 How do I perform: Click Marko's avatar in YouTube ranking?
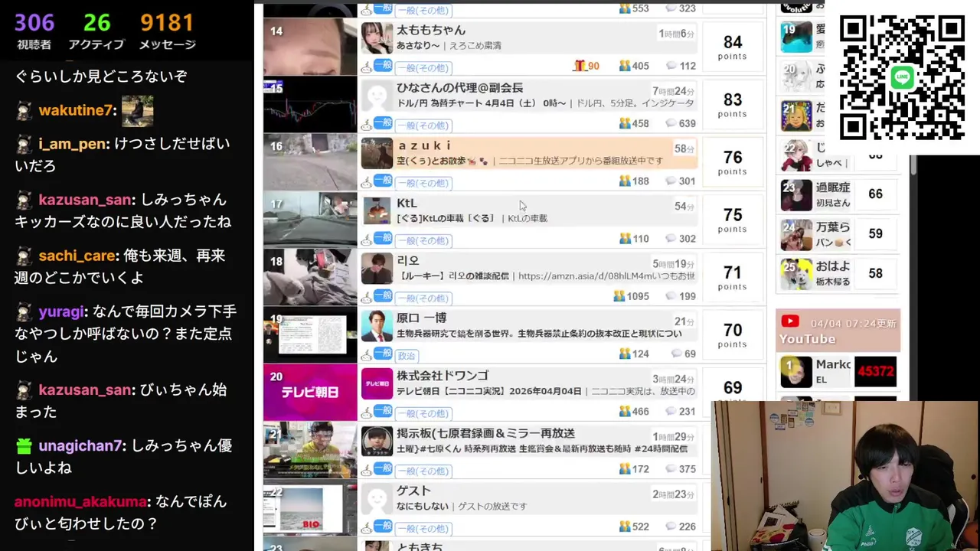796,372
